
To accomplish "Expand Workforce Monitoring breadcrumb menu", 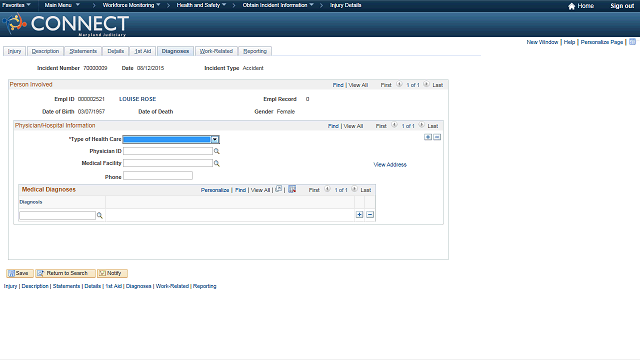I will pos(131,5).
